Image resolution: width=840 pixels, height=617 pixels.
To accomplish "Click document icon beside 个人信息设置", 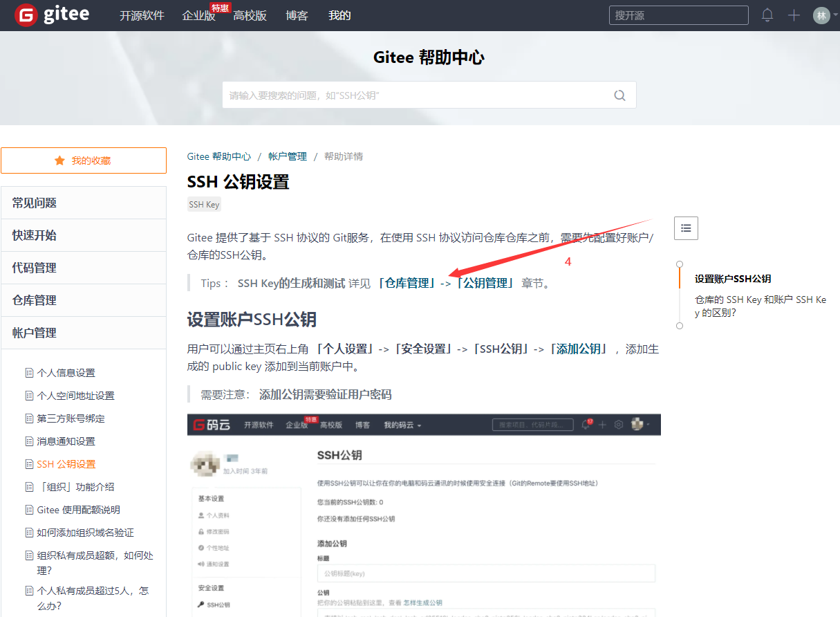I will 29,373.
